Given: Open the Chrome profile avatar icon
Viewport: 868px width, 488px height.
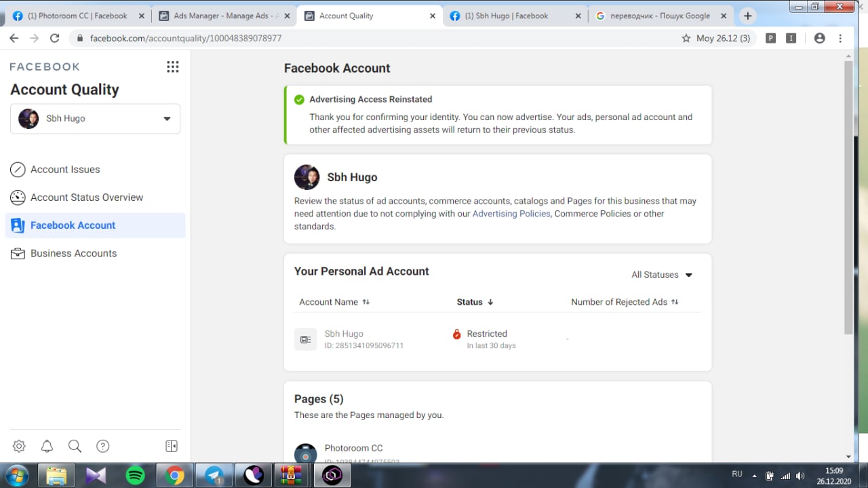Looking at the screenshot, I should point(819,38).
